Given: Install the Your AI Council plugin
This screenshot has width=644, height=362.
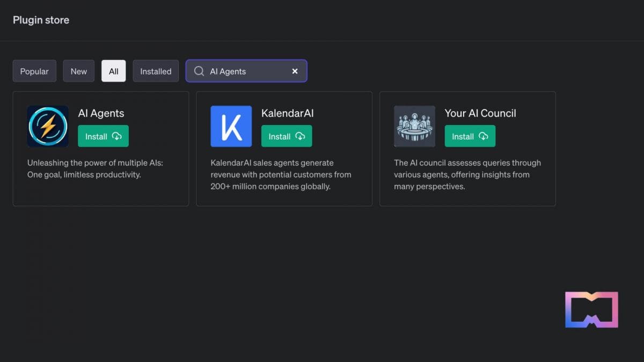Looking at the screenshot, I should tap(470, 136).
